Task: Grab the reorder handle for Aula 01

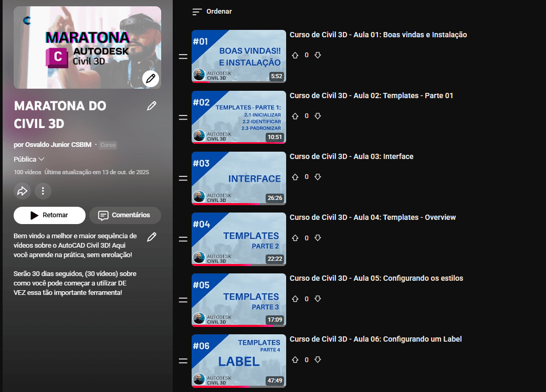Action: pyautogui.click(x=183, y=56)
